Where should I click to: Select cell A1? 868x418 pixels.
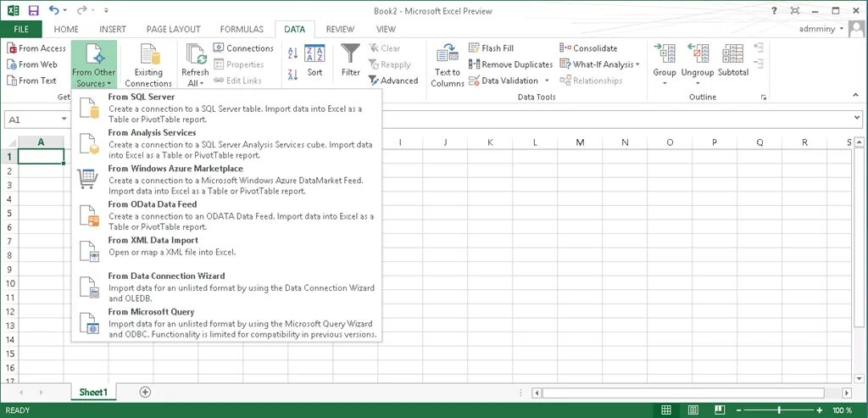point(41,156)
